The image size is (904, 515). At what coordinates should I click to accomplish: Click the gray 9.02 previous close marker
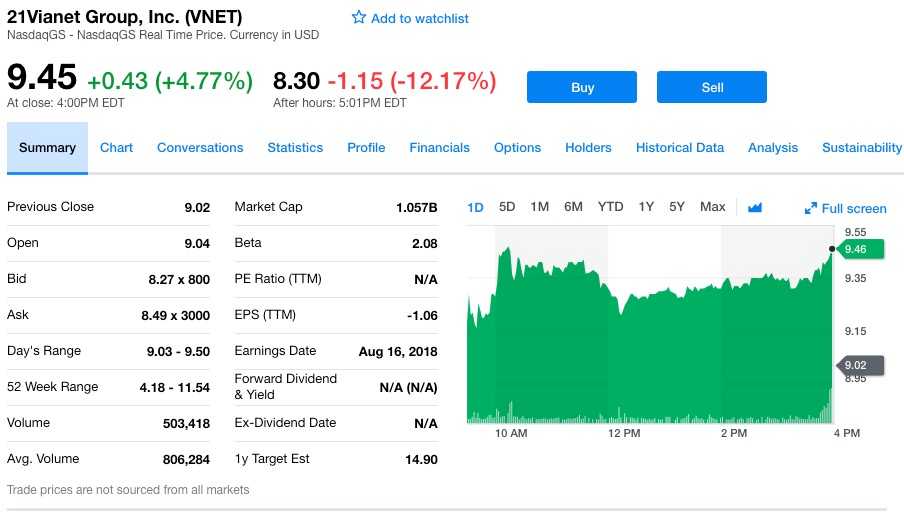(x=859, y=365)
